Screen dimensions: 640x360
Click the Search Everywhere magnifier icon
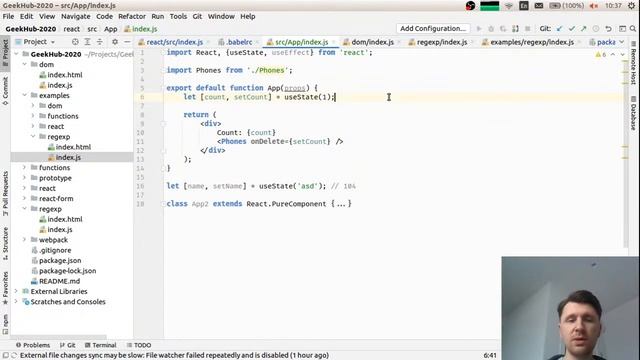click(x=633, y=29)
